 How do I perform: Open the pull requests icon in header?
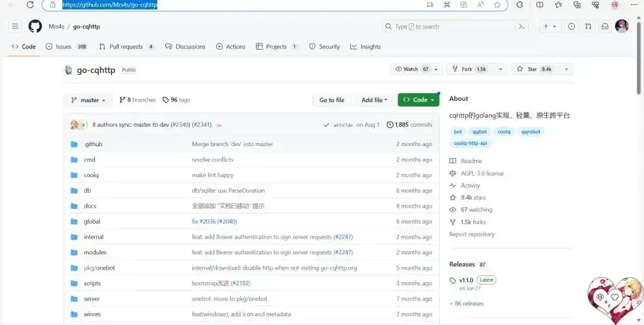point(588,26)
